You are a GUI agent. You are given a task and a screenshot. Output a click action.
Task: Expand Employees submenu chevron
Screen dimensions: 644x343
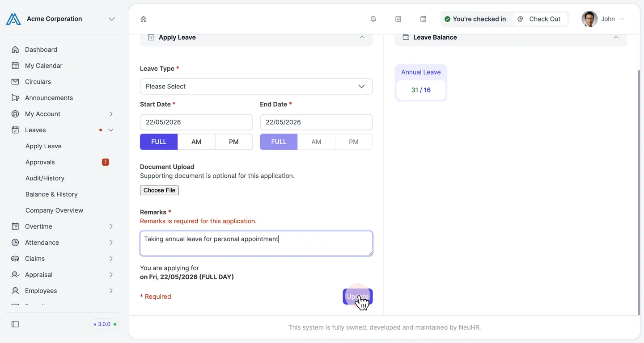[111, 291]
